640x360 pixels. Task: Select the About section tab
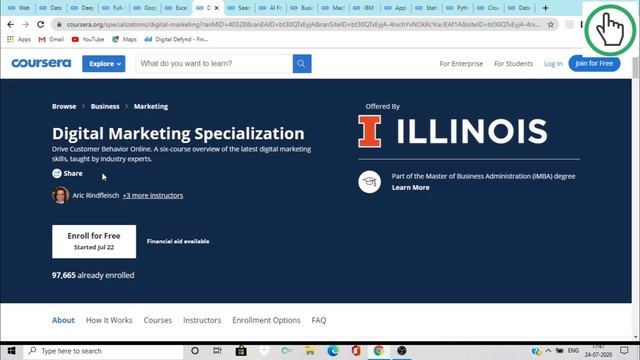pos(63,320)
